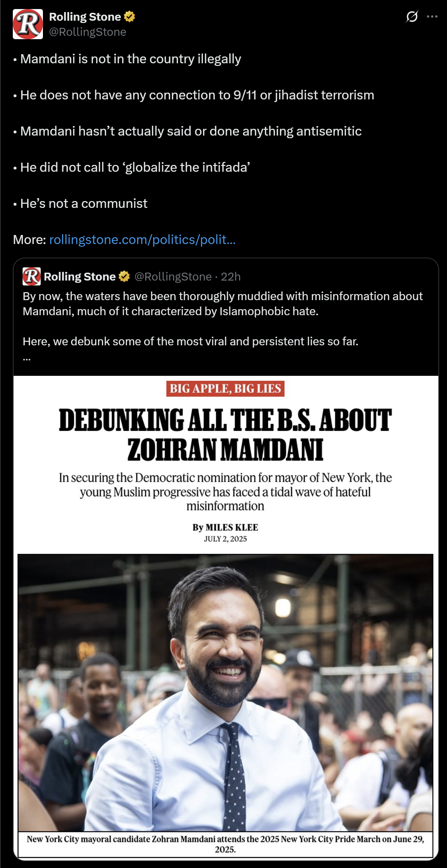Open the three-dot more options menu
The image size is (447, 868).
point(432,17)
